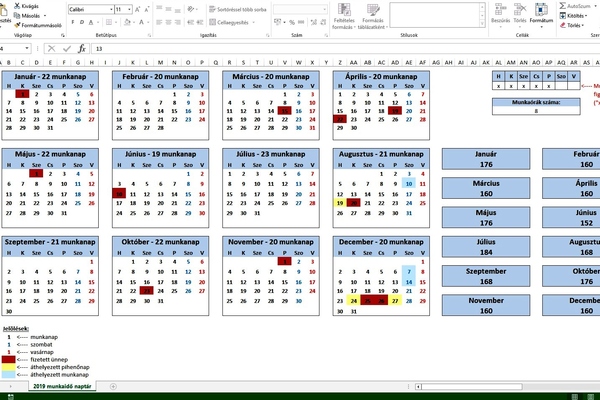This screenshot has width=600, height=400.
Task: Decrease font size with the smaller A icon
Action: 147,9
